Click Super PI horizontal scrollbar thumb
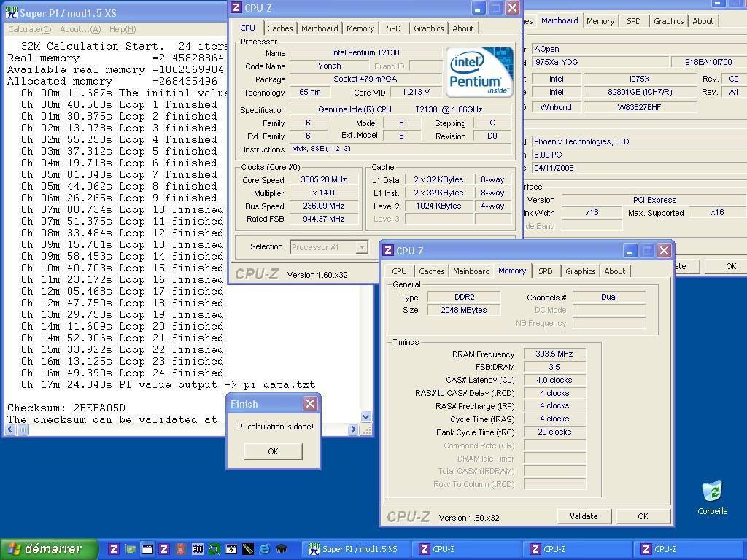Viewport: 747px width, 560px height. (23, 429)
